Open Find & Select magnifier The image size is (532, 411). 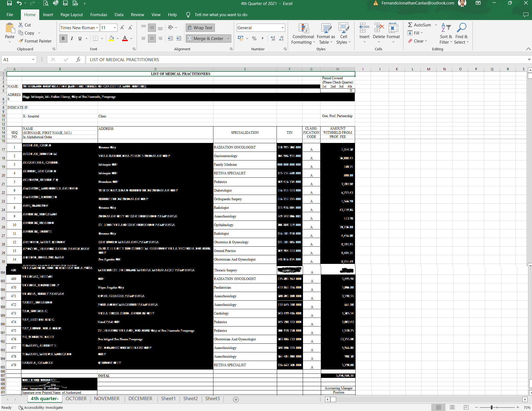(x=461, y=34)
